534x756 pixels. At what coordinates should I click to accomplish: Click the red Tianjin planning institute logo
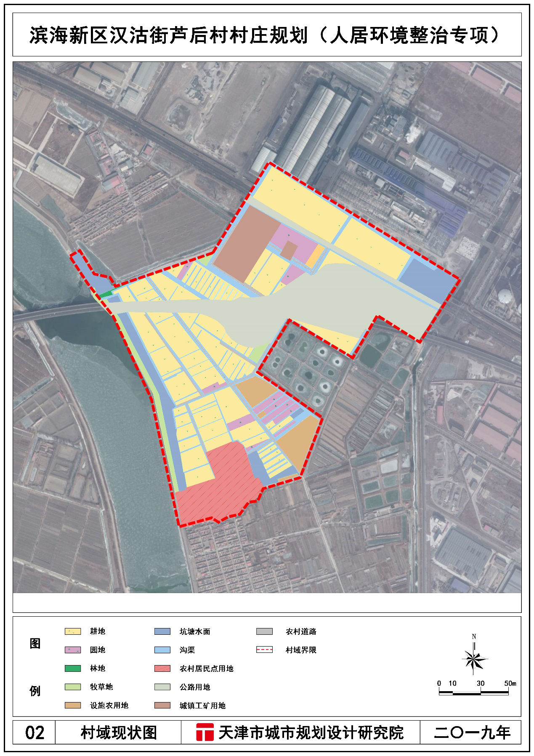click(205, 732)
